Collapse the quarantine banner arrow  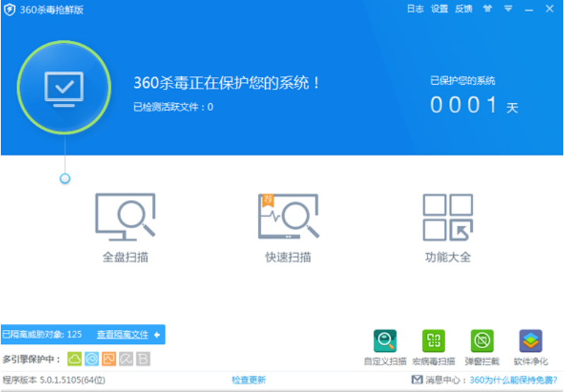click(x=157, y=335)
